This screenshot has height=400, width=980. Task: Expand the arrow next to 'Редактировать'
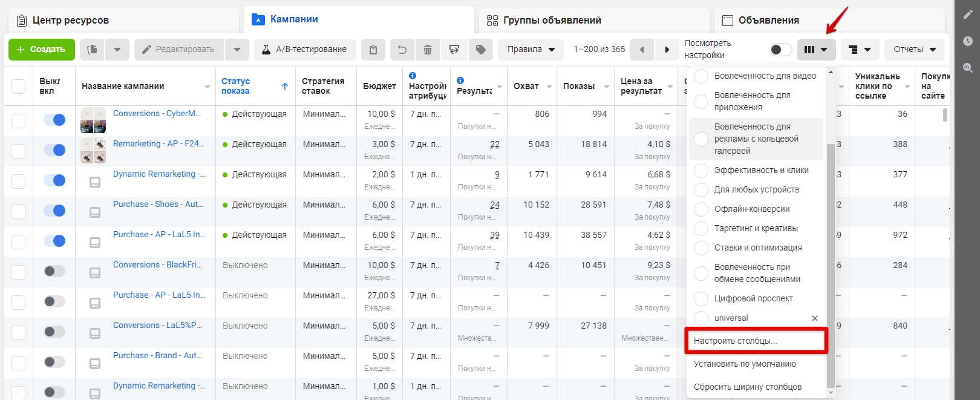pos(237,50)
